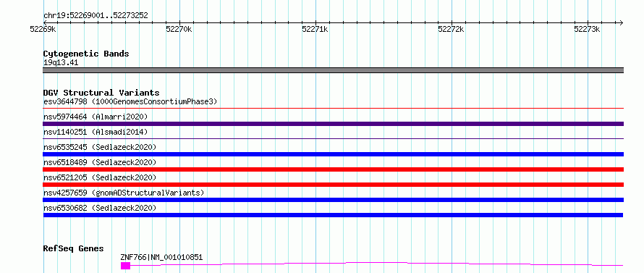Screen dimensions: 644x273
Task: Click the nsv6518489 (Sedlazeck2020) label
Action: (x=100, y=162)
